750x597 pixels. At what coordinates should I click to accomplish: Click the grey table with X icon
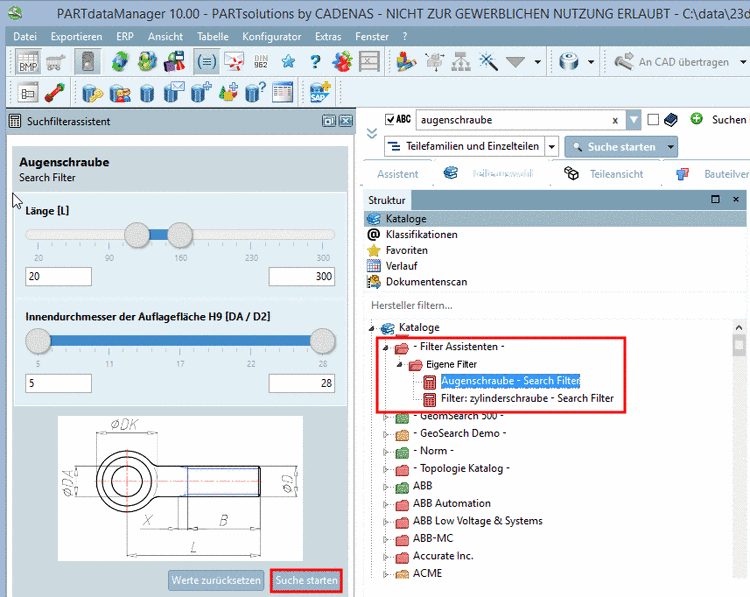[x=369, y=62]
